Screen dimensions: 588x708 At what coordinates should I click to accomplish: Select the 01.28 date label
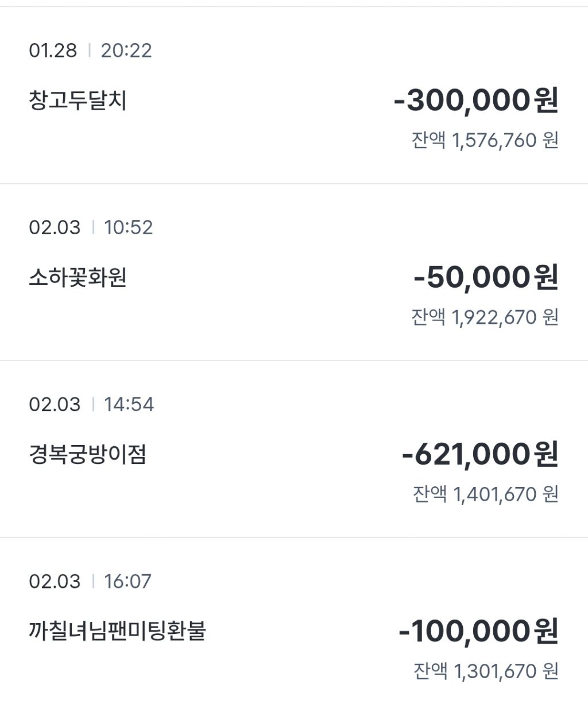pos(53,51)
